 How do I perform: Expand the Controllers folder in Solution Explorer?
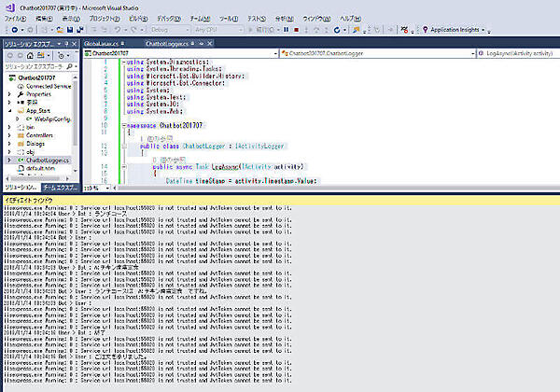pyautogui.click(x=10, y=135)
